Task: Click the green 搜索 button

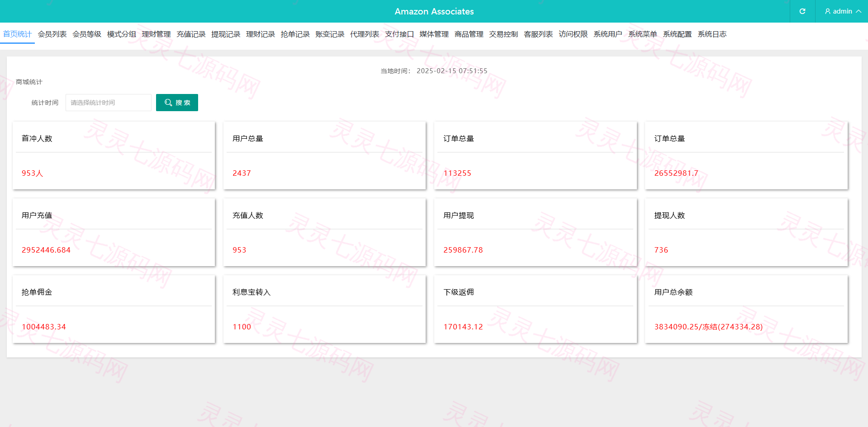Action: click(x=177, y=103)
